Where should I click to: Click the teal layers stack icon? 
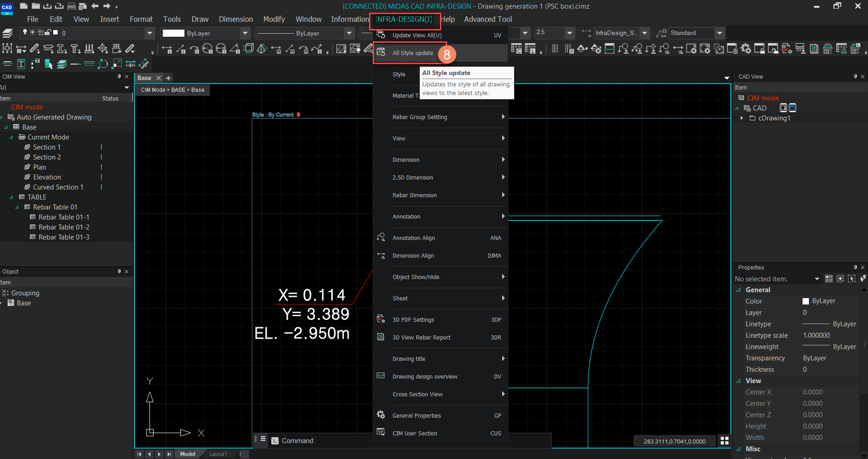click(62, 64)
